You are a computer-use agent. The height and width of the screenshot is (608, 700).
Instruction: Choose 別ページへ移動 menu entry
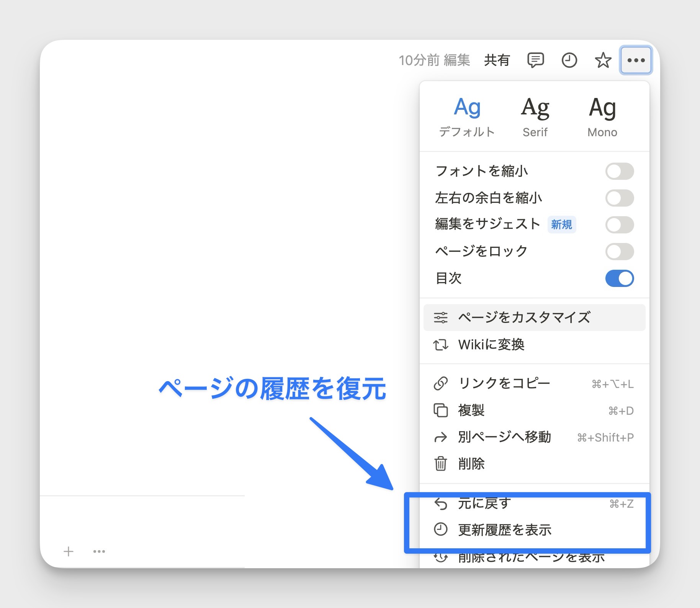534,437
